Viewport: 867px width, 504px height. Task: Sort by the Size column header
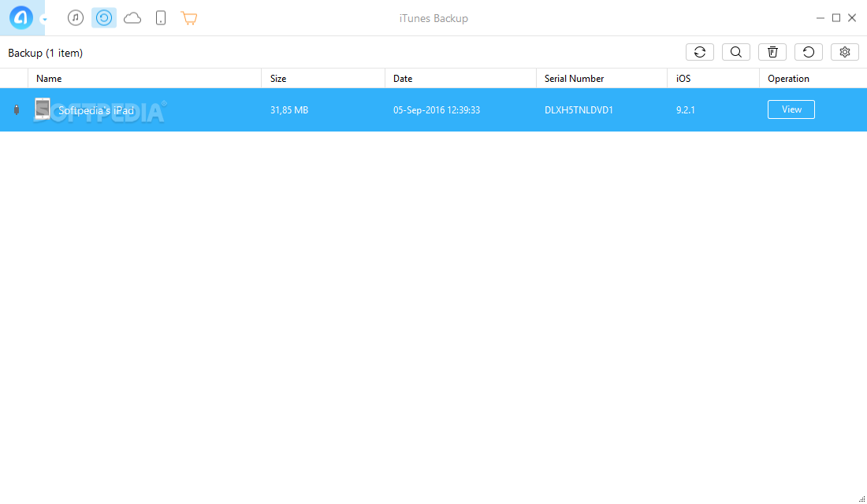[x=323, y=79]
